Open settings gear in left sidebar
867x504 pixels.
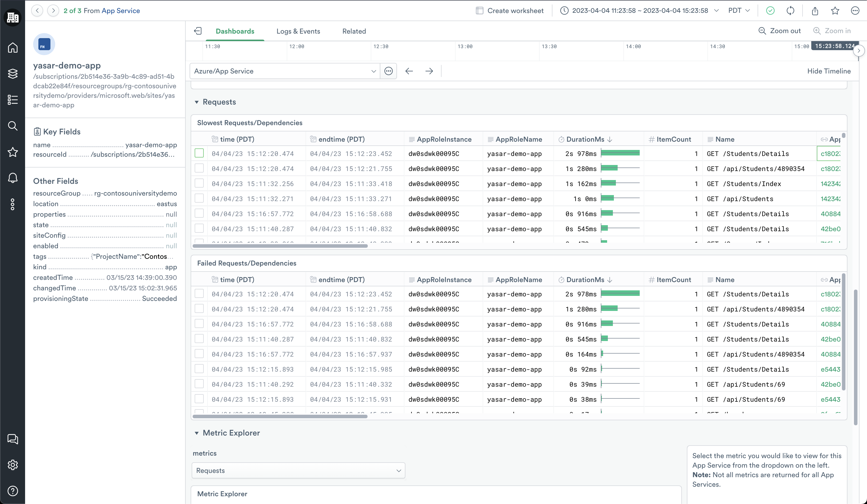coord(13,465)
